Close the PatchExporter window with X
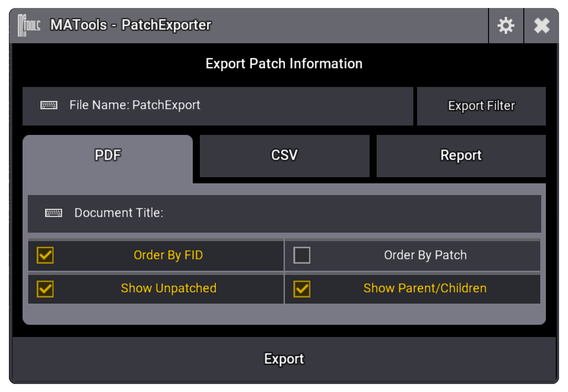Image resolution: width=568 pixels, height=392 pixels. coord(542,25)
